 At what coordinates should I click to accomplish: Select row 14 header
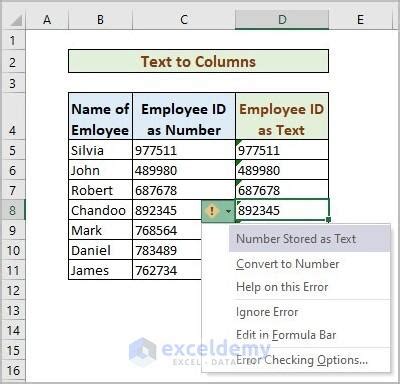pos(13,330)
